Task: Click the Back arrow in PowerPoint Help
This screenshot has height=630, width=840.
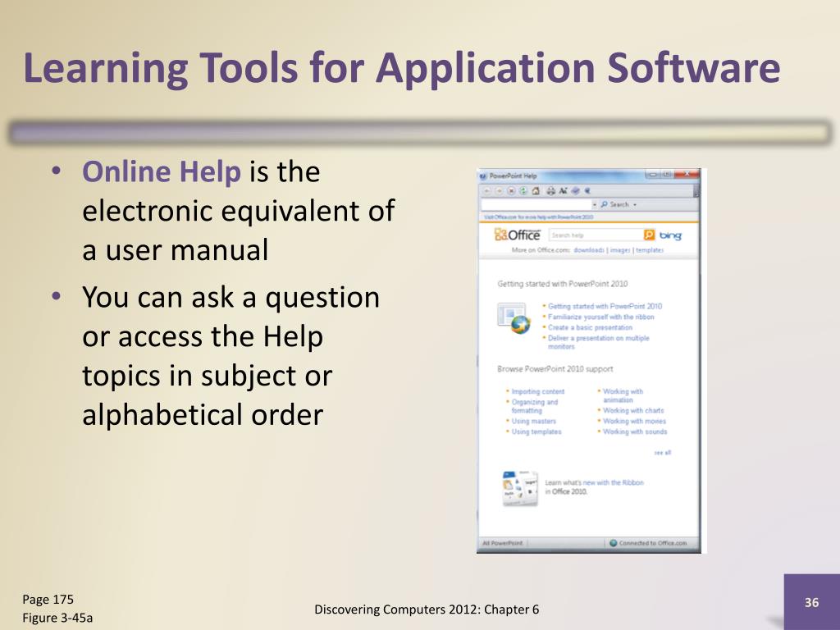Action: click(486, 190)
